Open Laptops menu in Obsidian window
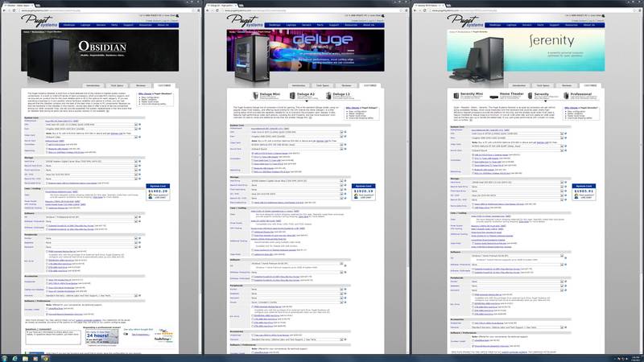Image resolution: width=644 pixels, height=362 pixels. [86, 25]
